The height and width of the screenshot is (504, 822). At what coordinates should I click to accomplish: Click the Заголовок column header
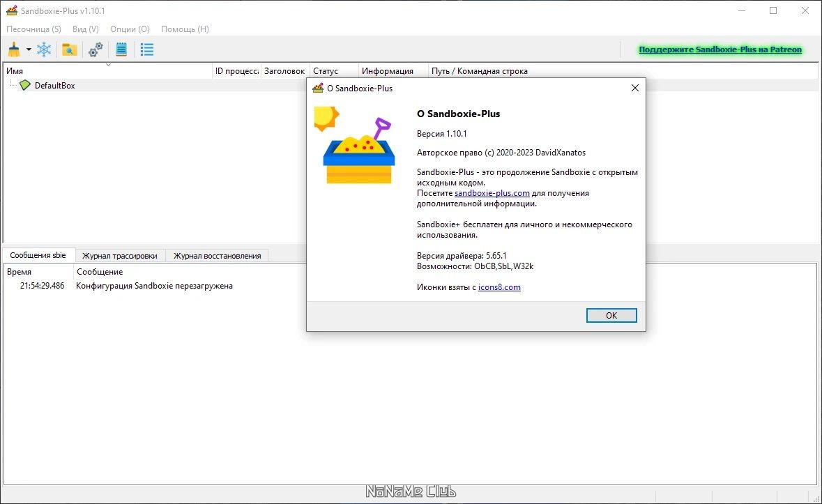click(x=284, y=70)
